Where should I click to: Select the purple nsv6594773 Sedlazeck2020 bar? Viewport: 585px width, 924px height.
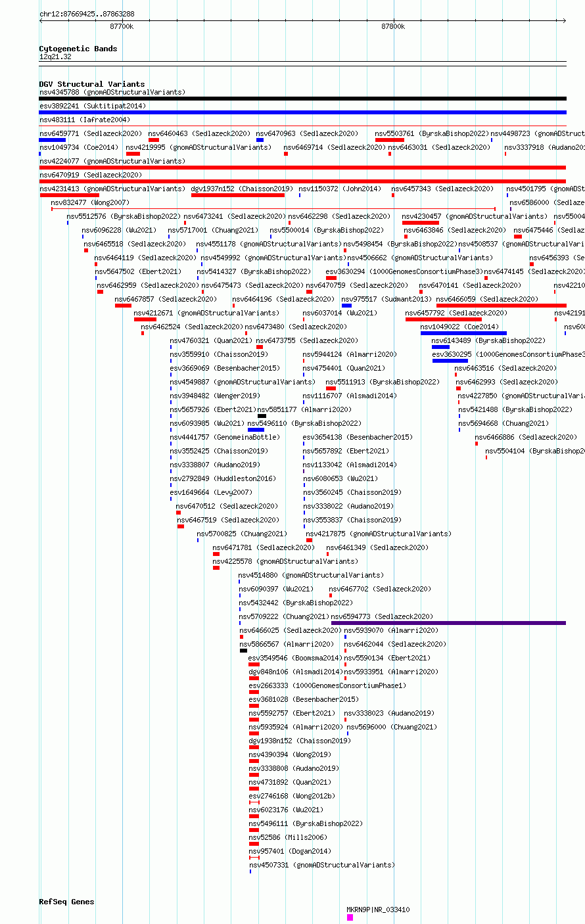[448, 623]
